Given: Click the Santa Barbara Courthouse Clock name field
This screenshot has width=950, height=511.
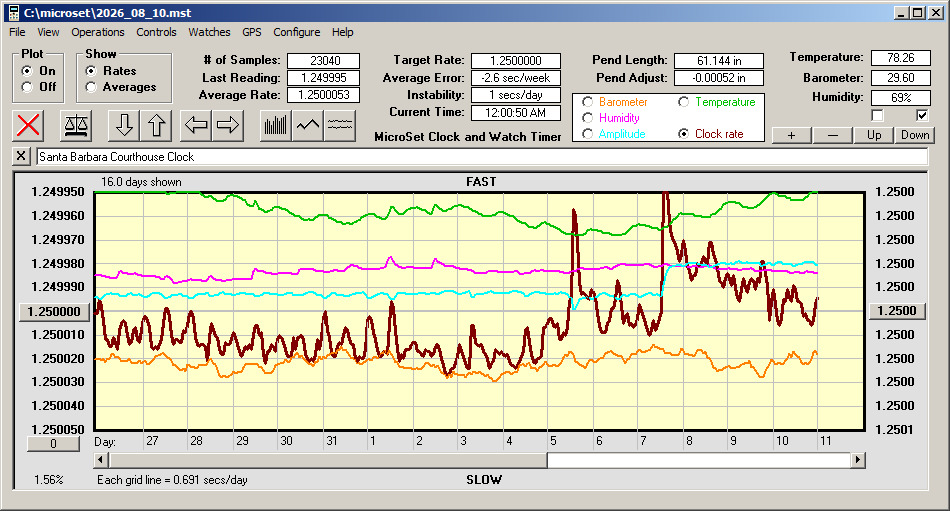Looking at the screenshot, I should click(482, 157).
